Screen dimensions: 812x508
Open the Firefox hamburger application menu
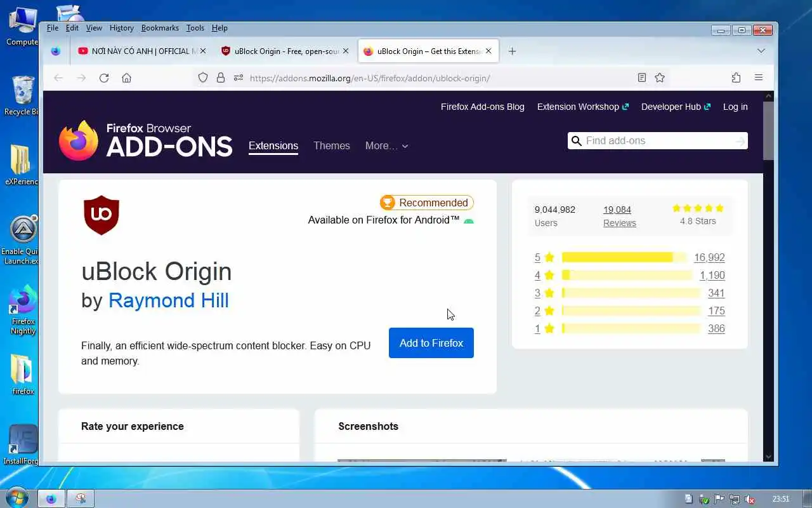point(759,77)
